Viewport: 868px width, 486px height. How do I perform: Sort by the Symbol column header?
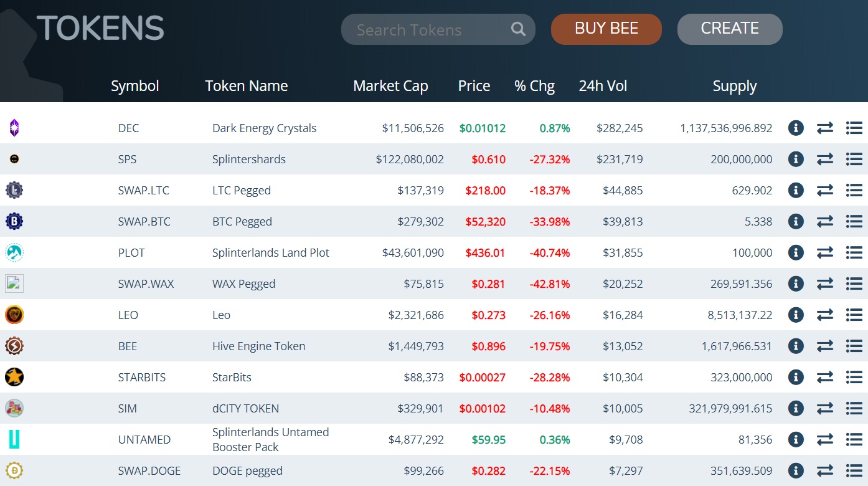[135, 86]
